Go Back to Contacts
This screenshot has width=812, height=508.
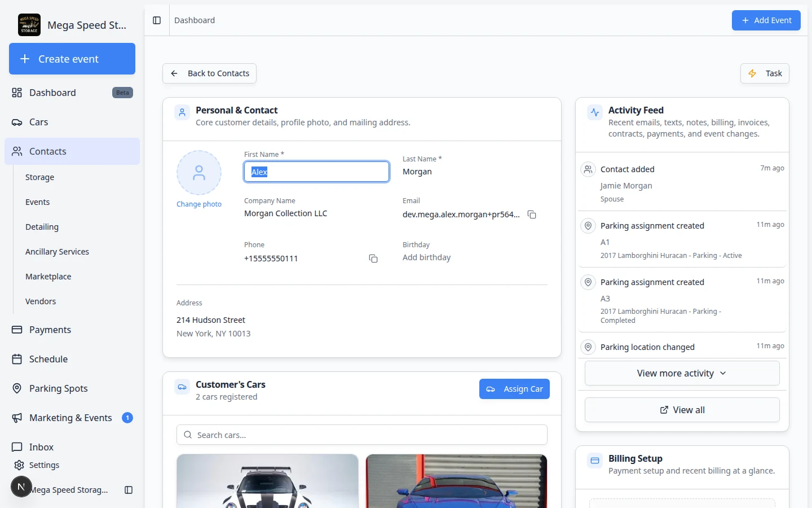pyautogui.click(x=210, y=73)
